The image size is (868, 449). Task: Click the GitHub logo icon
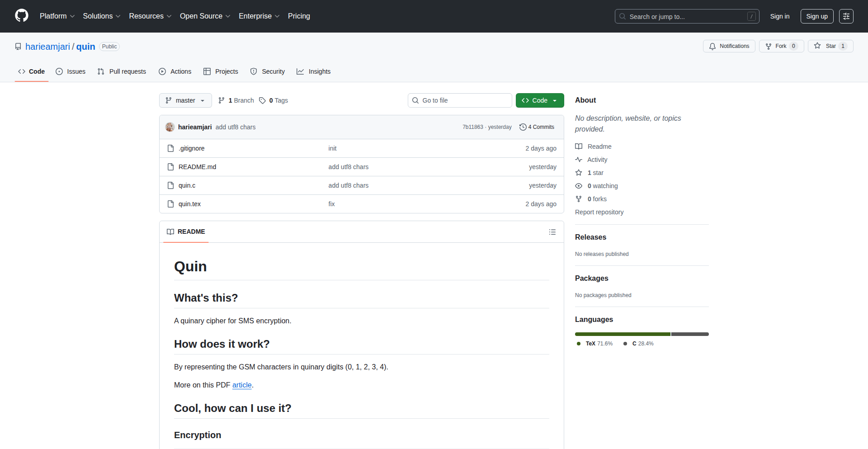click(22, 16)
